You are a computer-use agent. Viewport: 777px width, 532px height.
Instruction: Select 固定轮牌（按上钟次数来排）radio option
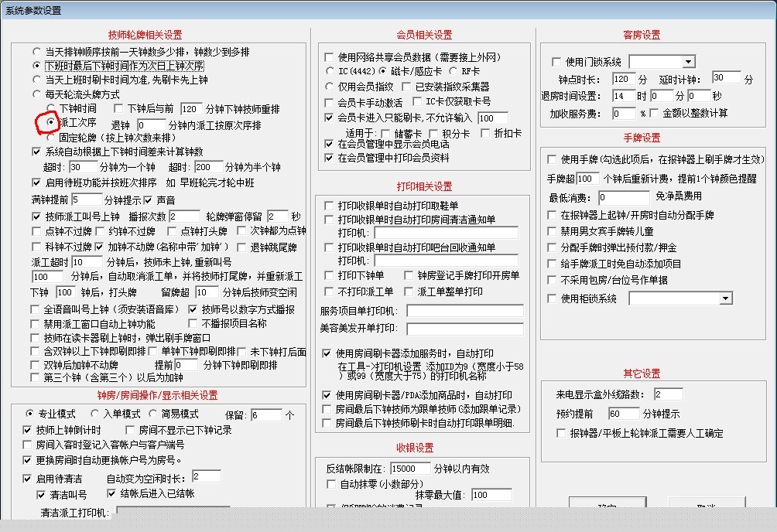tap(50, 137)
